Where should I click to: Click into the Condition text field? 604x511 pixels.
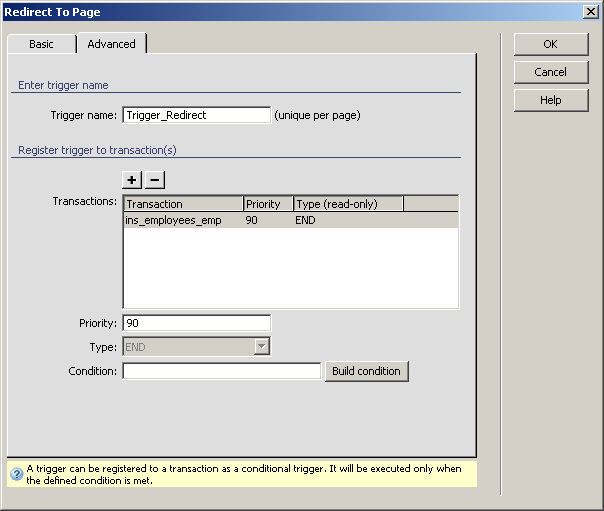[x=221, y=371]
